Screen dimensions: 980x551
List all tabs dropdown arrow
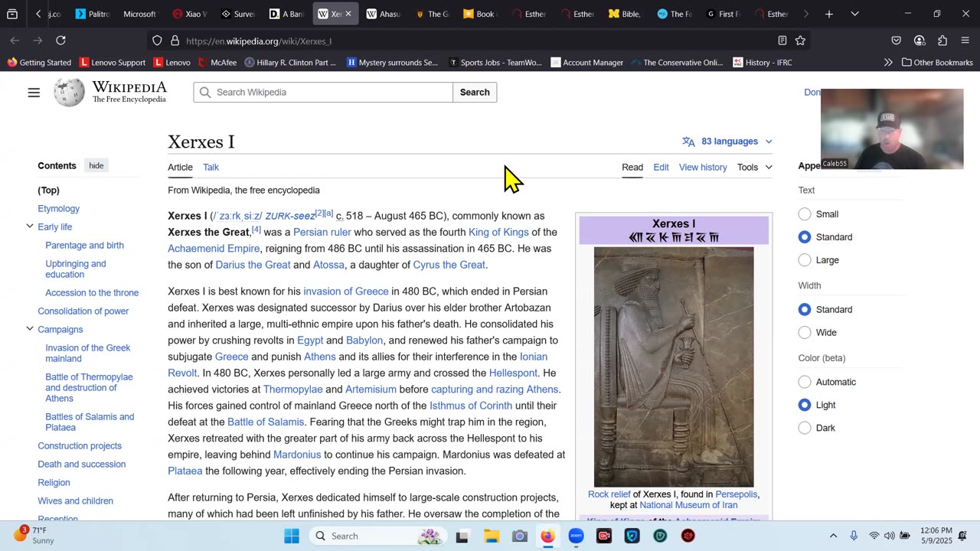tap(854, 14)
